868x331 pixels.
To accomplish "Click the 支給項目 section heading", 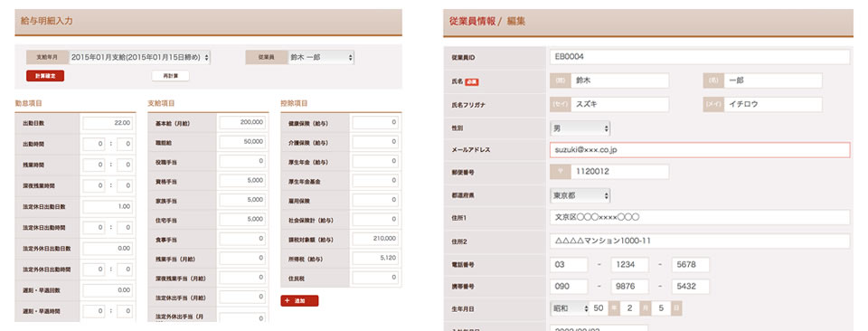I will coord(161,103).
